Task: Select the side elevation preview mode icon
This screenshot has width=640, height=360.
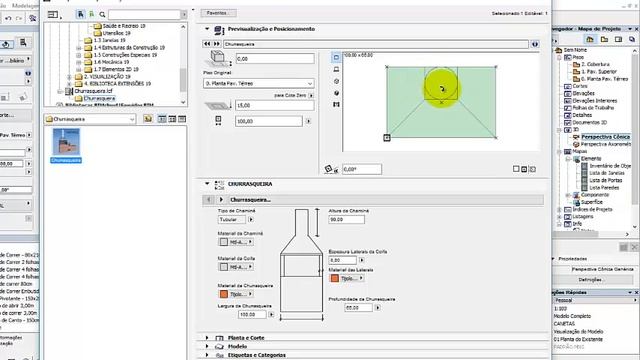Action: point(336,69)
